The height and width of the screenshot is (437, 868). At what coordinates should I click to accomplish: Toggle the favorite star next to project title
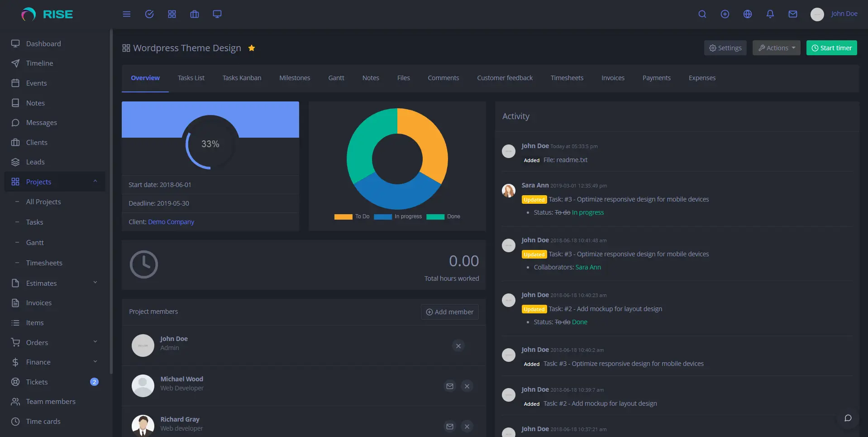(252, 48)
